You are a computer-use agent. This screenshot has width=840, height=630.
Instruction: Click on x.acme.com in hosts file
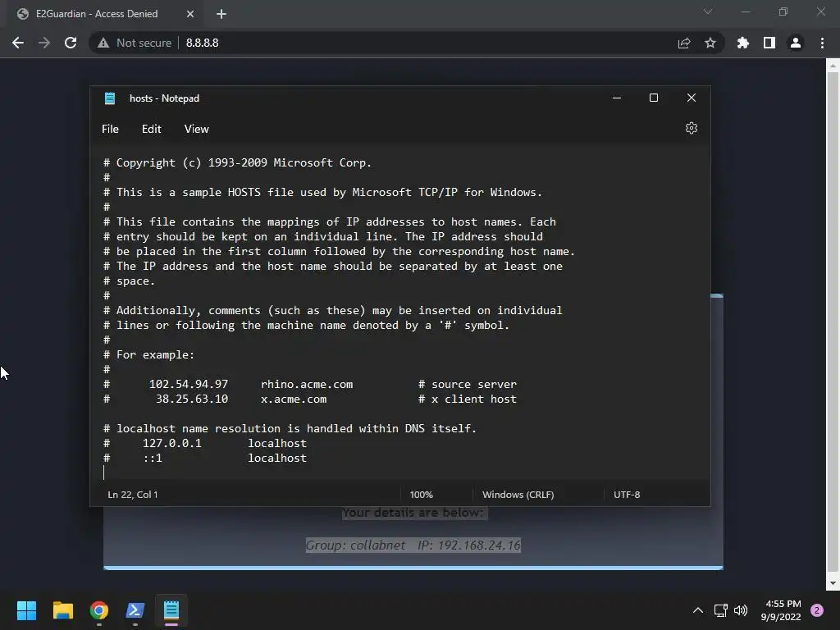[294, 399]
